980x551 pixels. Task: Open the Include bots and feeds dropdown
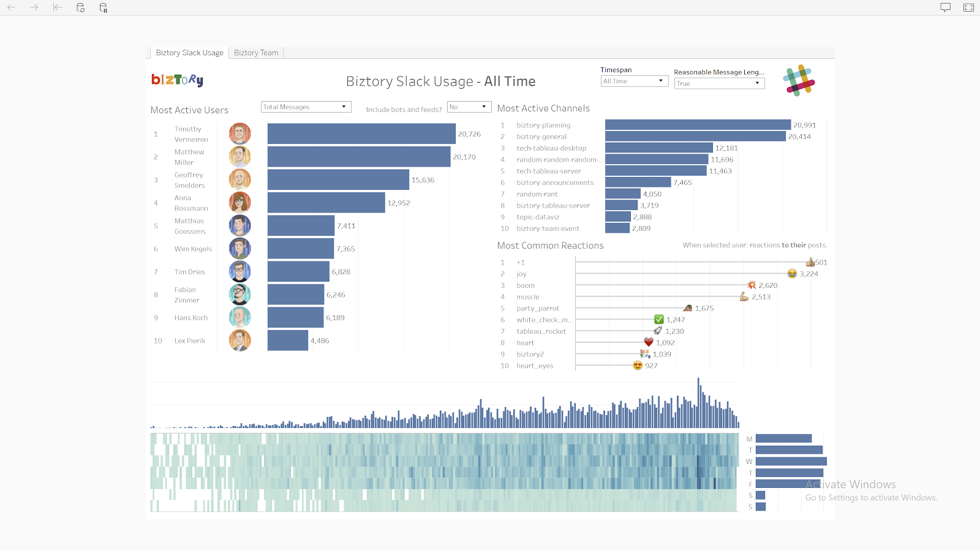coord(469,107)
